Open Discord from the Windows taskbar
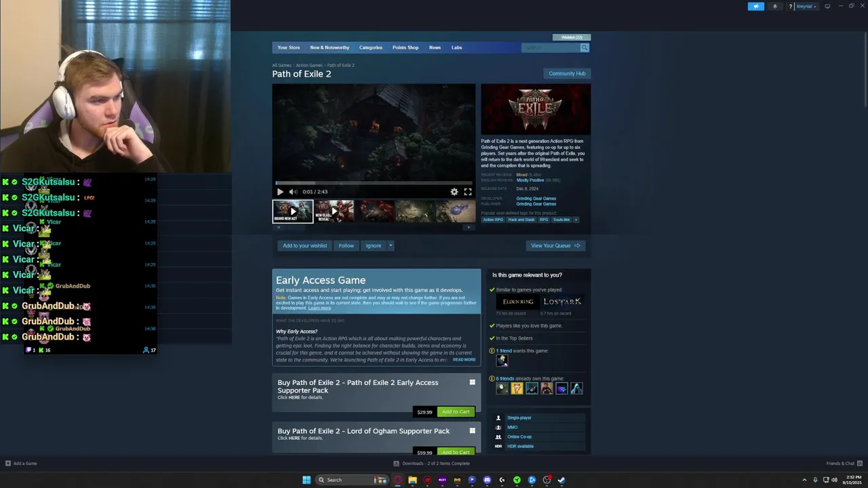The height and width of the screenshot is (488, 868). tap(487, 480)
